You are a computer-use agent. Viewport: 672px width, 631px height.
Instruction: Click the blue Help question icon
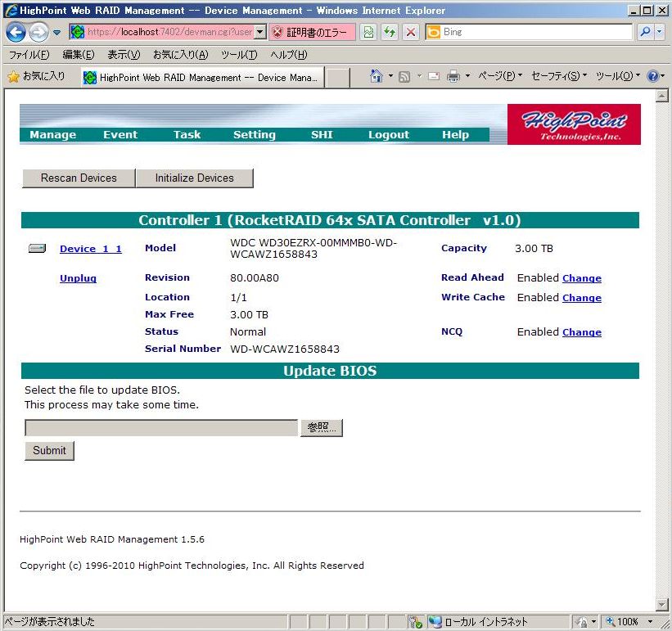pyautogui.click(x=652, y=76)
